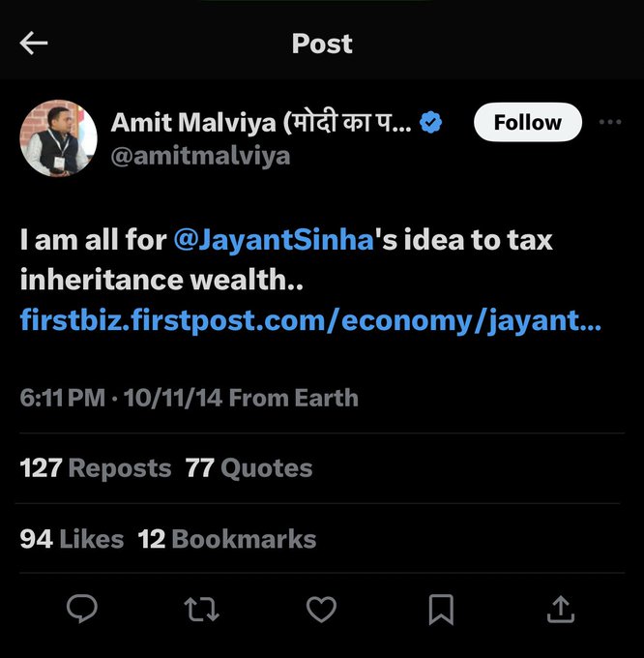
Task: View Amit Malviya's profile picture
Action: click(x=58, y=137)
